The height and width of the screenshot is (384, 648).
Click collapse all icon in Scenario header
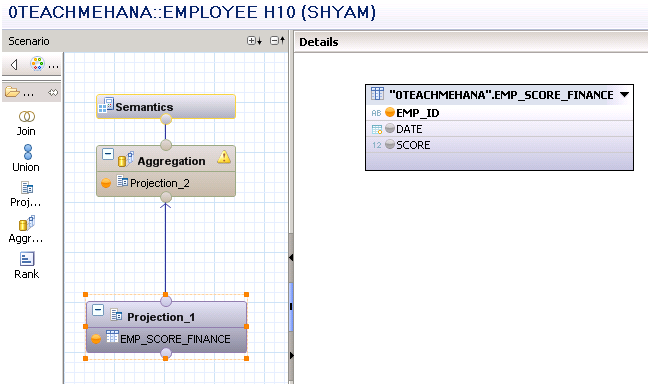coord(277,41)
